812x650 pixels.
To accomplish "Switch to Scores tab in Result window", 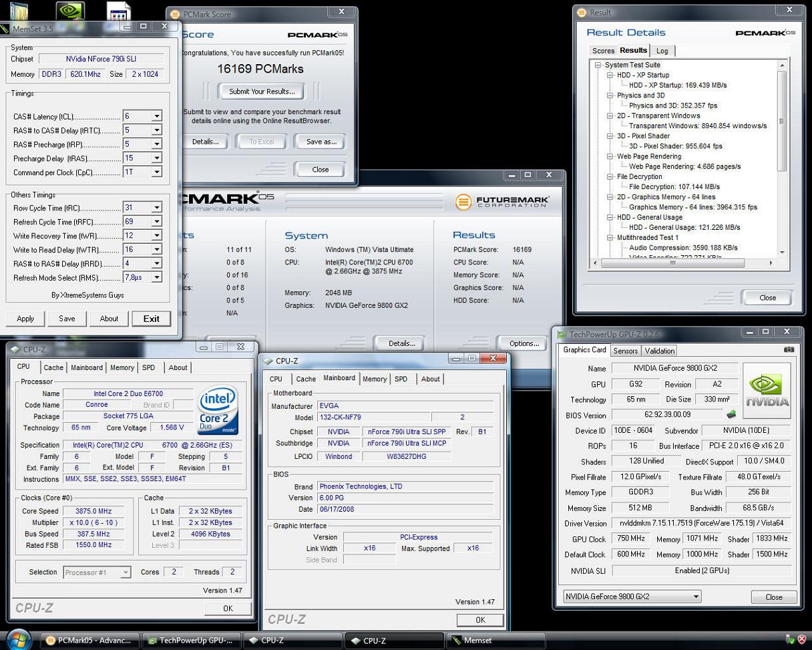I will tap(603, 51).
